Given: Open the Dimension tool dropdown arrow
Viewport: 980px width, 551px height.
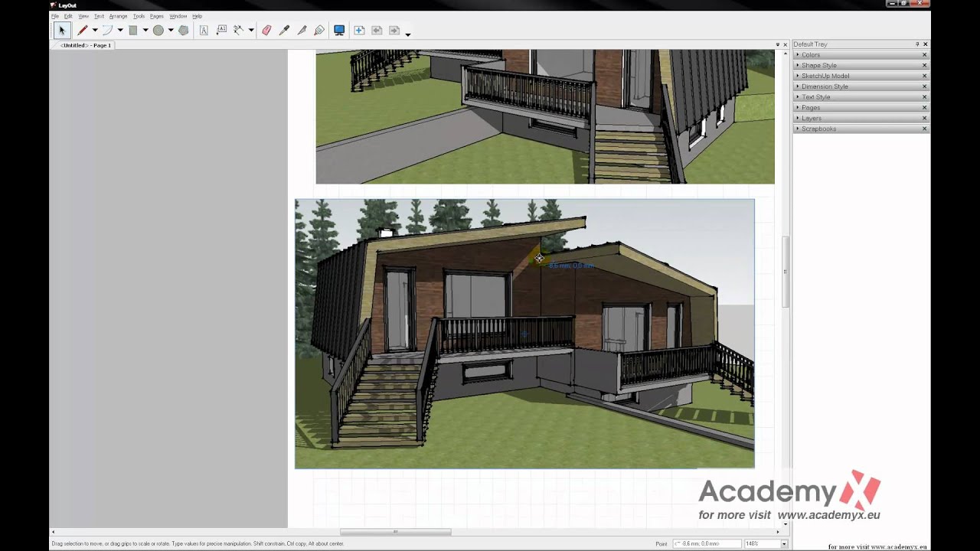Looking at the screenshot, I should coord(251,31).
